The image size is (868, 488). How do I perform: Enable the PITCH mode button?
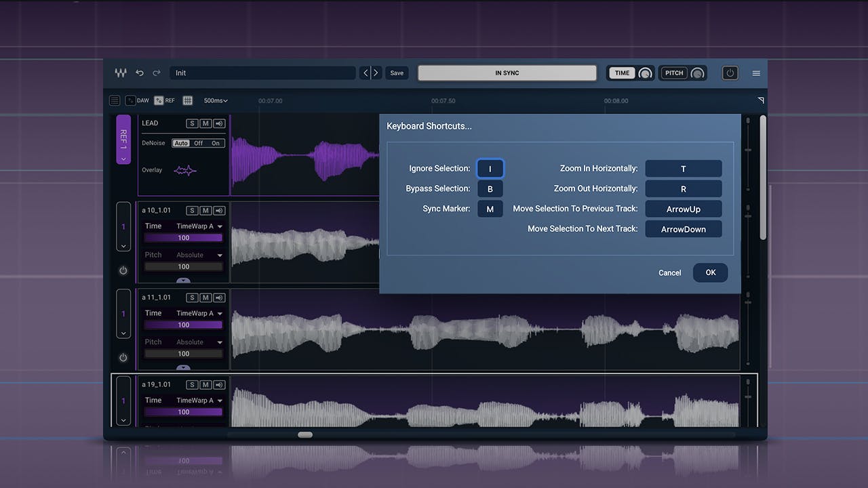pyautogui.click(x=674, y=73)
